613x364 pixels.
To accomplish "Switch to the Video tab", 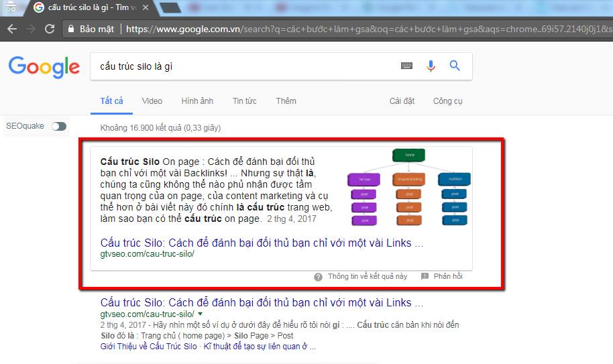I will pyautogui.click(x=152, y=101).
